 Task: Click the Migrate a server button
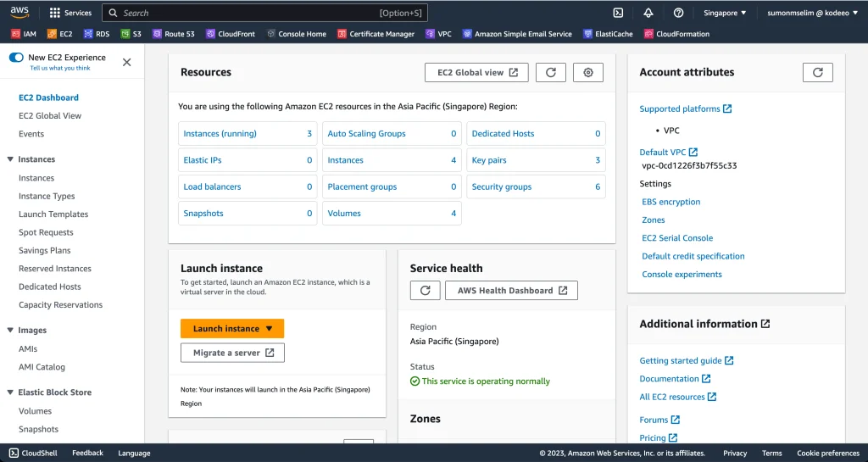[232, 353]
